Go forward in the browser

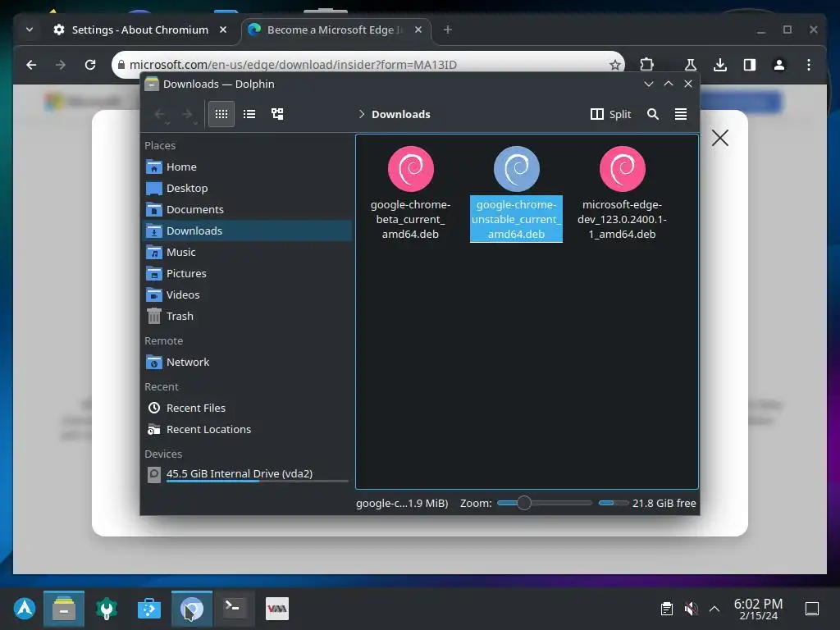point(61,65)
